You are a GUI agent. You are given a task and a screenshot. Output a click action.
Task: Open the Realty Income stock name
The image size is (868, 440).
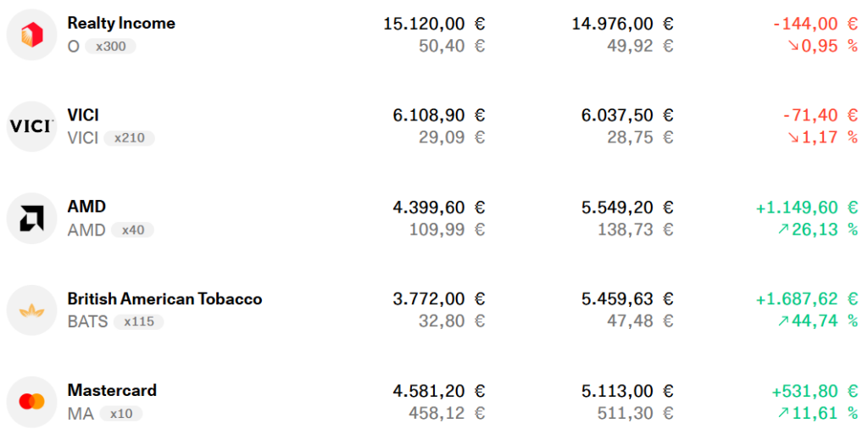(x=121, y=24)
